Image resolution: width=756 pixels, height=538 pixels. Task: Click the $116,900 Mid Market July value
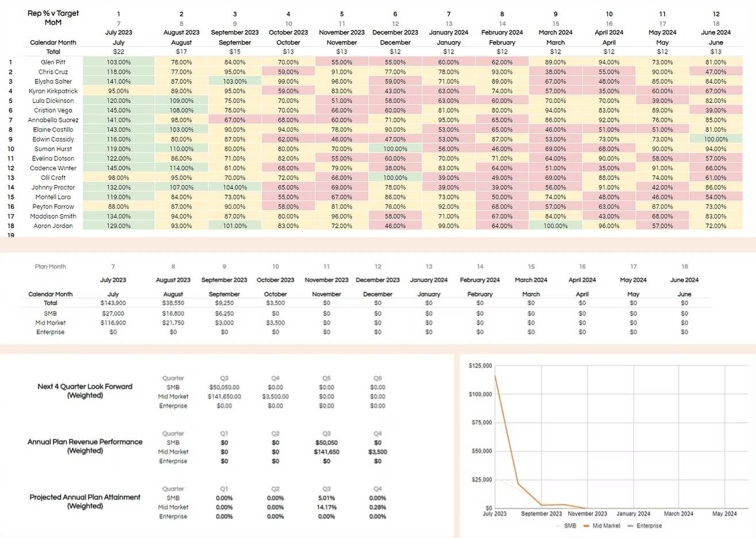pyautogui.click(x=113, y=323)
